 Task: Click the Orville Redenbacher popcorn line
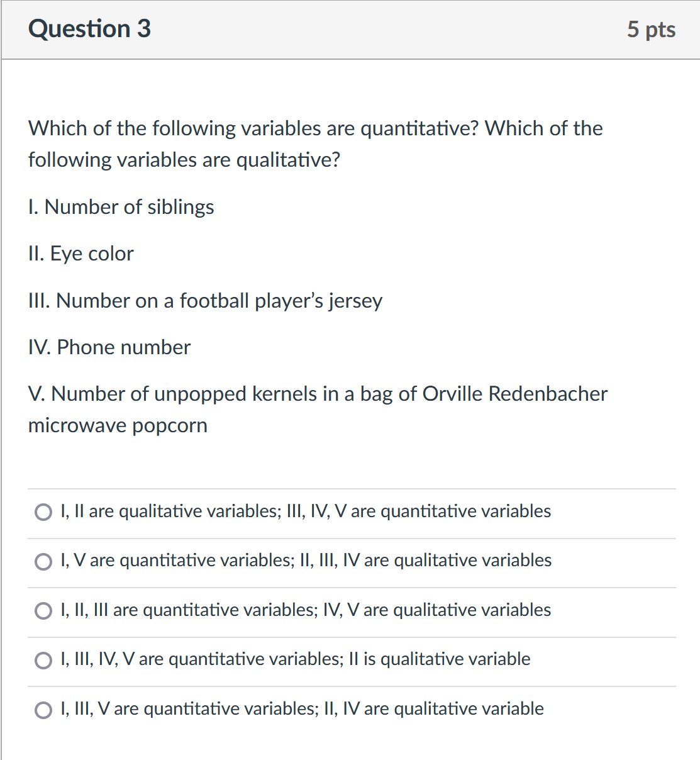pos(317,409)
